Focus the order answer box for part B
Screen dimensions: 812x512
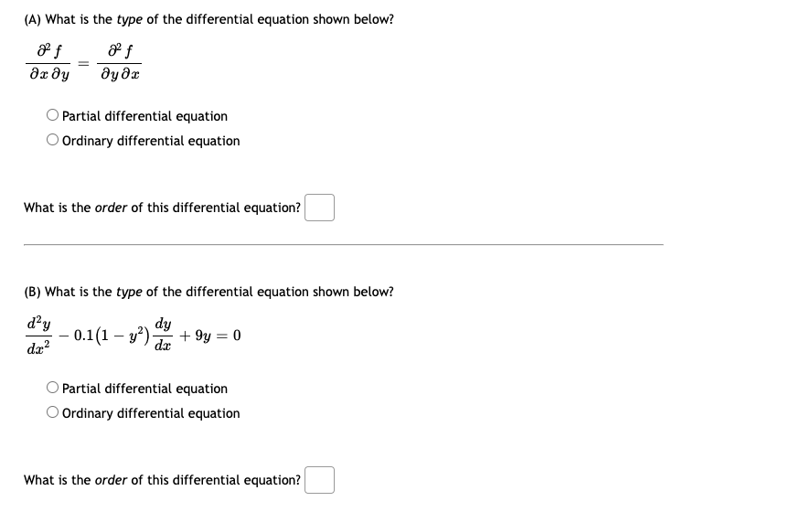coord(319,480)
